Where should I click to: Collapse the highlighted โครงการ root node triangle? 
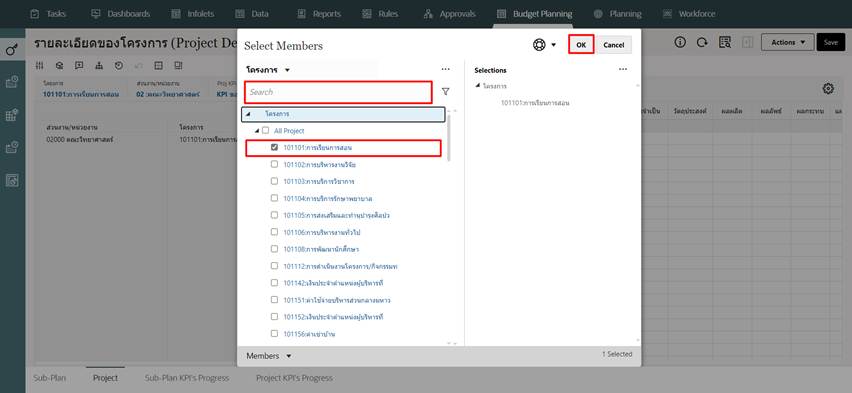pos(248,115)
